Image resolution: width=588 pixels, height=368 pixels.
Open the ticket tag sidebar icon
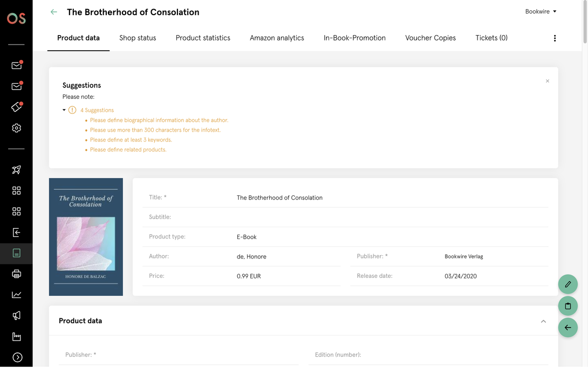[x=17, y=107]
